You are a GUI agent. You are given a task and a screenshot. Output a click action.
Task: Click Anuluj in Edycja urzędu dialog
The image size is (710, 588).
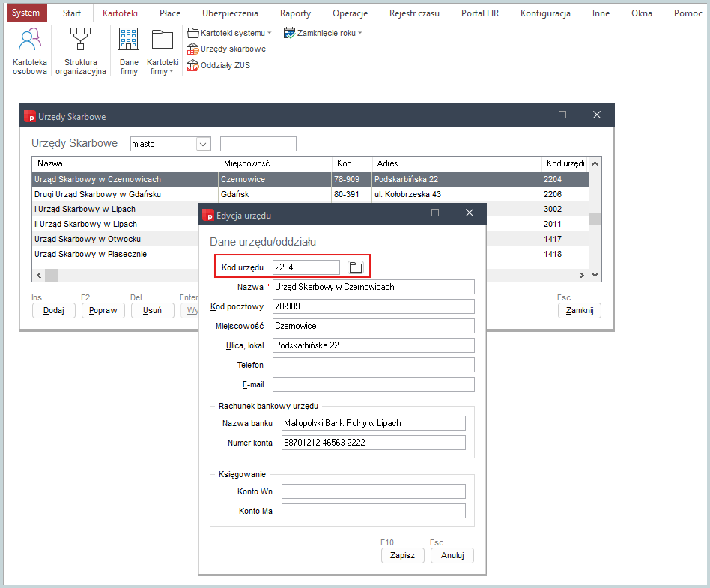(452, 556)
